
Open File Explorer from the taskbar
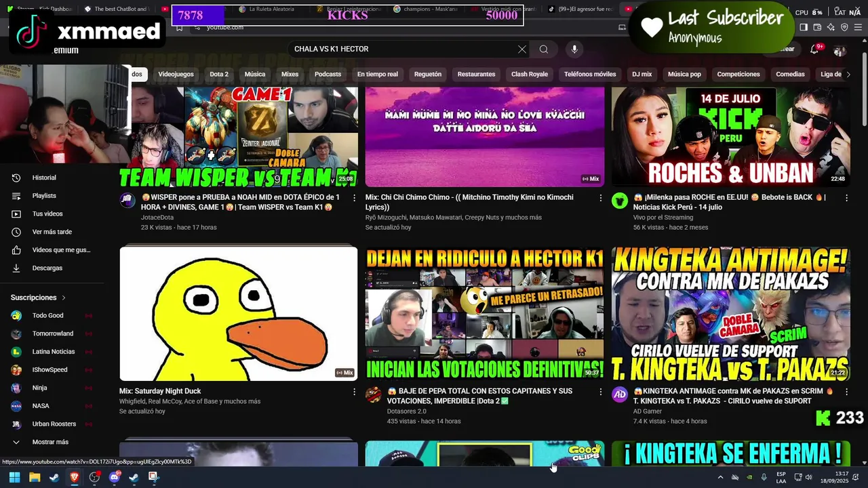click(x=35, y=477)
